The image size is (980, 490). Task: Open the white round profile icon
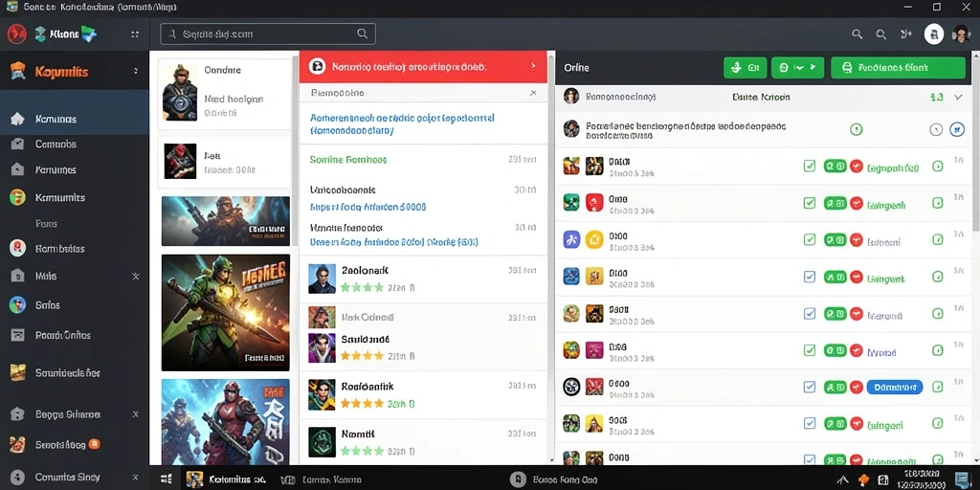pos(934,34)
